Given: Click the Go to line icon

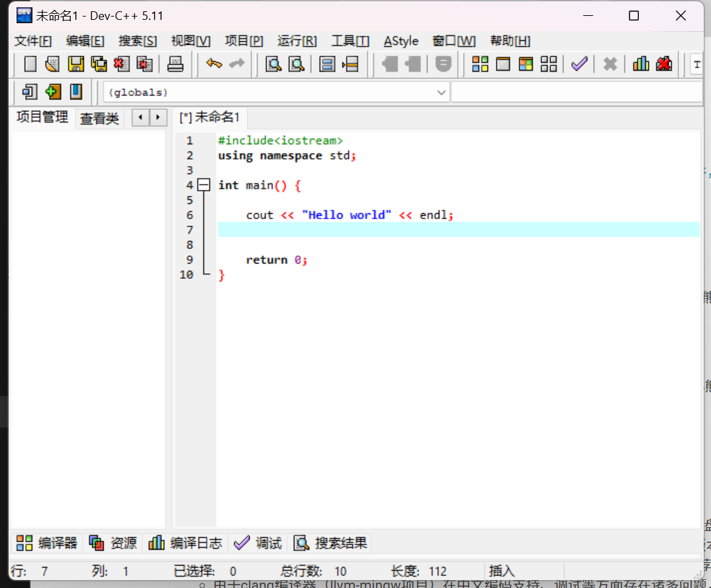Looking at the screenshot, I should (350, 64).
